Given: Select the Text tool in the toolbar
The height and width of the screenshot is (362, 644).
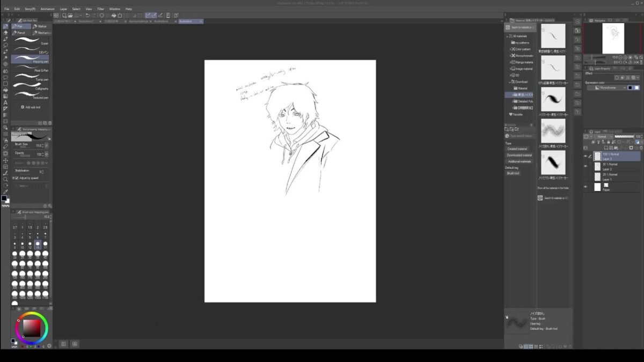Looking at the screenshot, I should (5, 102).
